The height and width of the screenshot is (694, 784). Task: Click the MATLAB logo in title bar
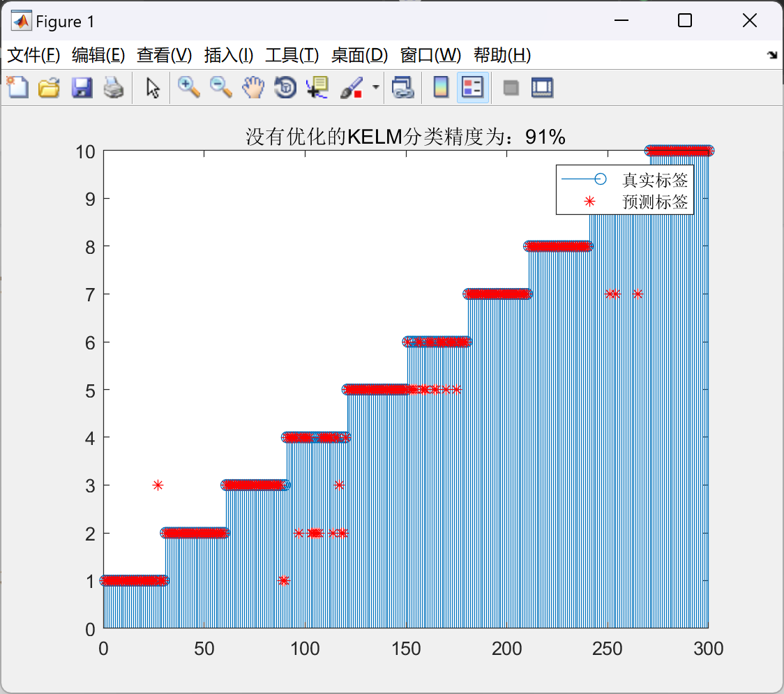21,21
